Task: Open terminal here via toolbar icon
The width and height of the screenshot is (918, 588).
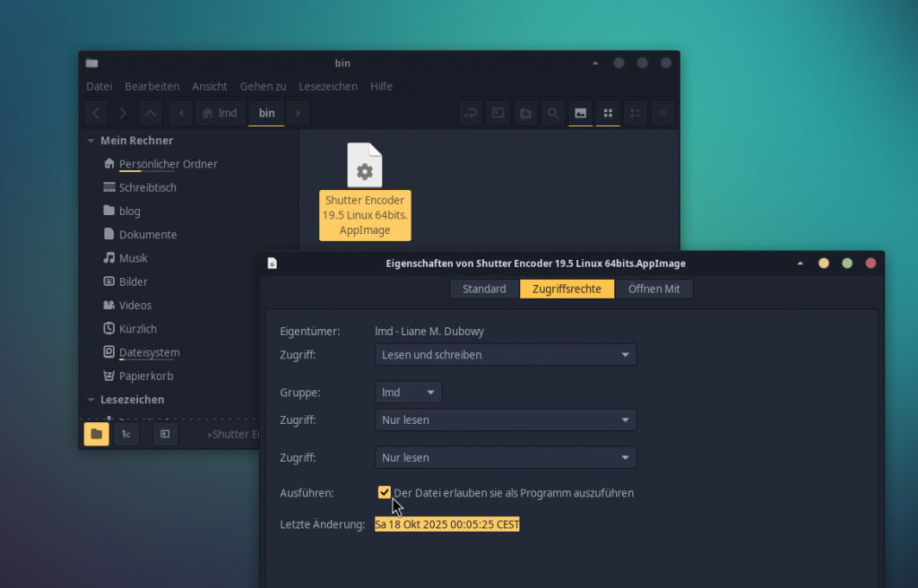Action: pos(498,113)
